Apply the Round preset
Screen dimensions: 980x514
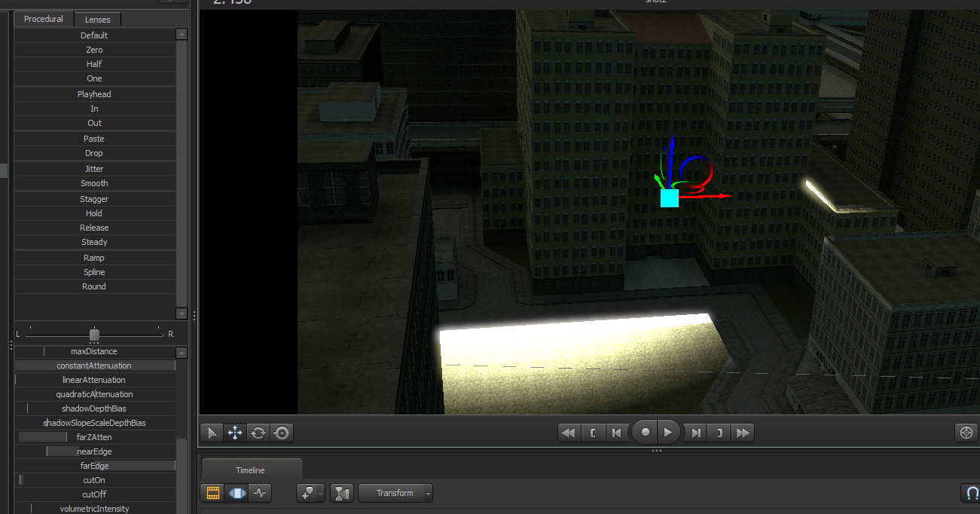[94, 286]
